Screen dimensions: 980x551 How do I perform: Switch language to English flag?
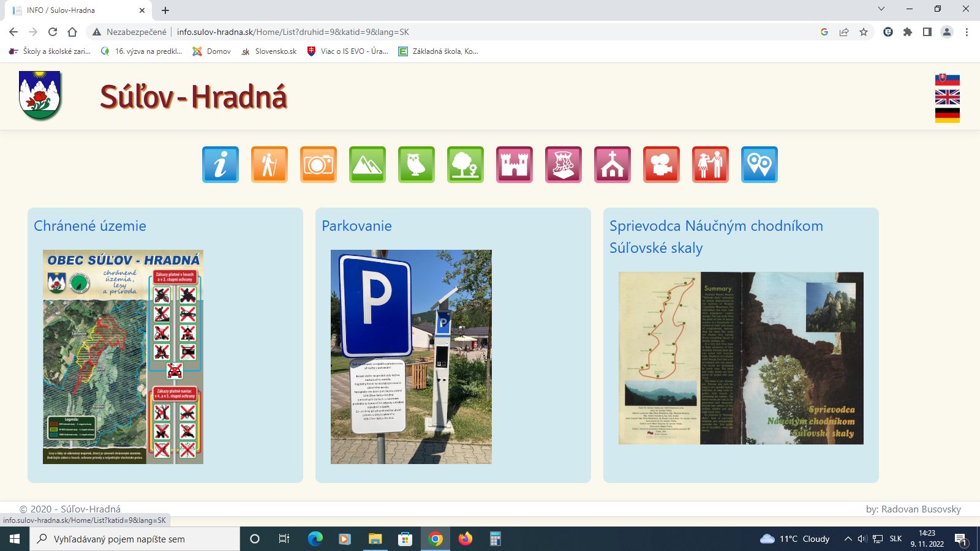(x=947, y=97)
